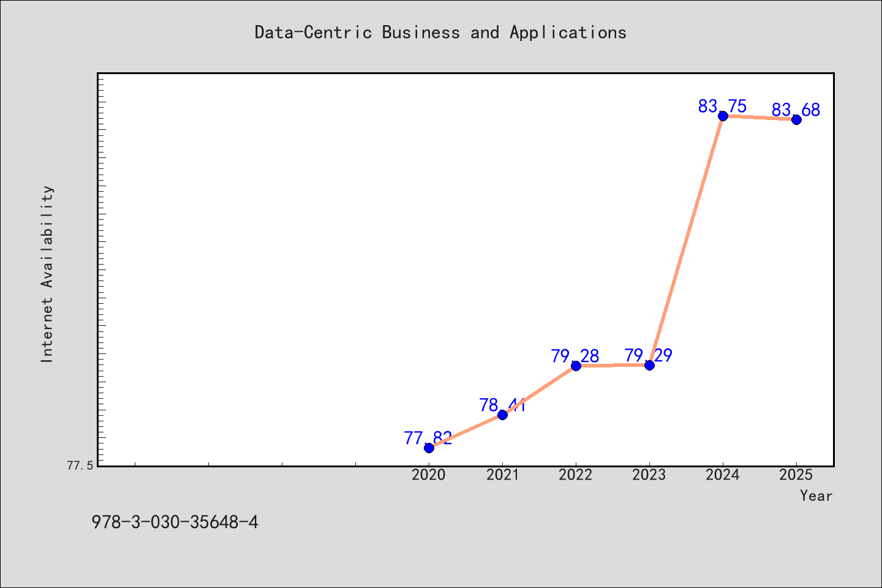Select the 2023 data point marker

pyautogui.click(x=649, y=365)
